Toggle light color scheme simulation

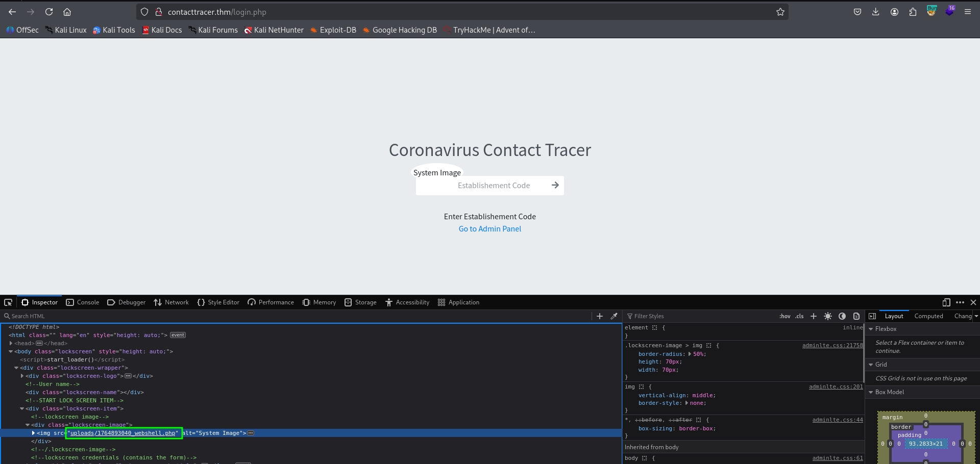click(x=828, y=316)
